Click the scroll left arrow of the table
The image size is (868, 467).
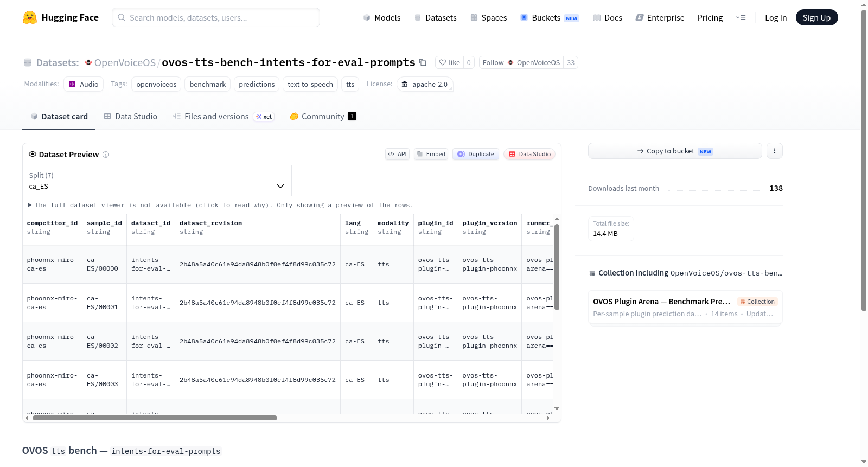pyautogui.click(x=27, y=418)
